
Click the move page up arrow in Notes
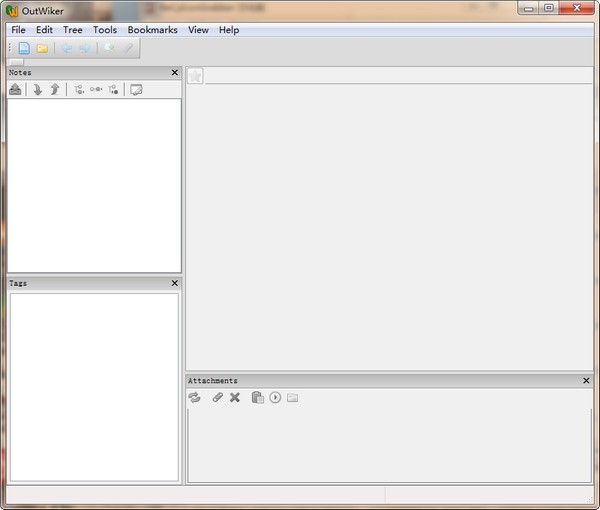point(55,90)
